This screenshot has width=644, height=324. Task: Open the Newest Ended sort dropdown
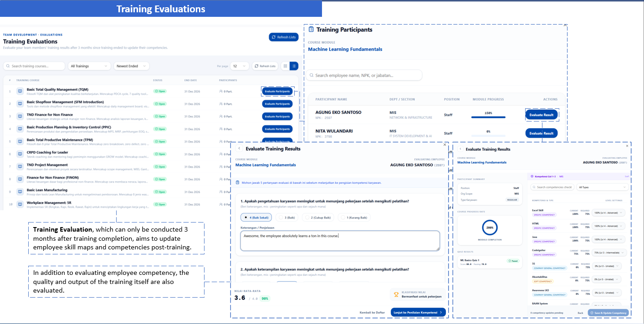coord(131,66)
